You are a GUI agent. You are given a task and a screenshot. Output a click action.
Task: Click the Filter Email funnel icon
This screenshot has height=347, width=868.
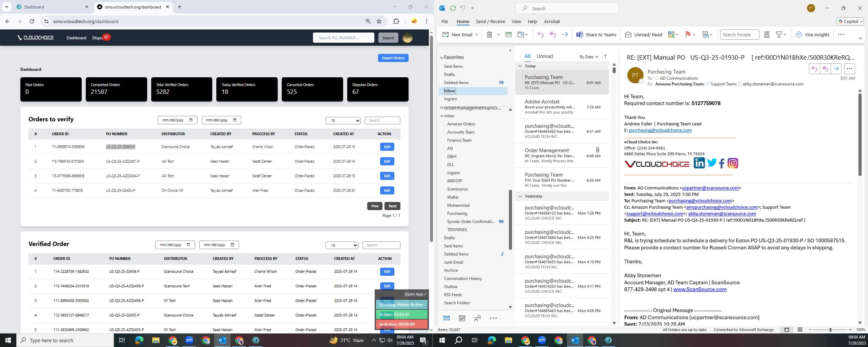(779, 35)
